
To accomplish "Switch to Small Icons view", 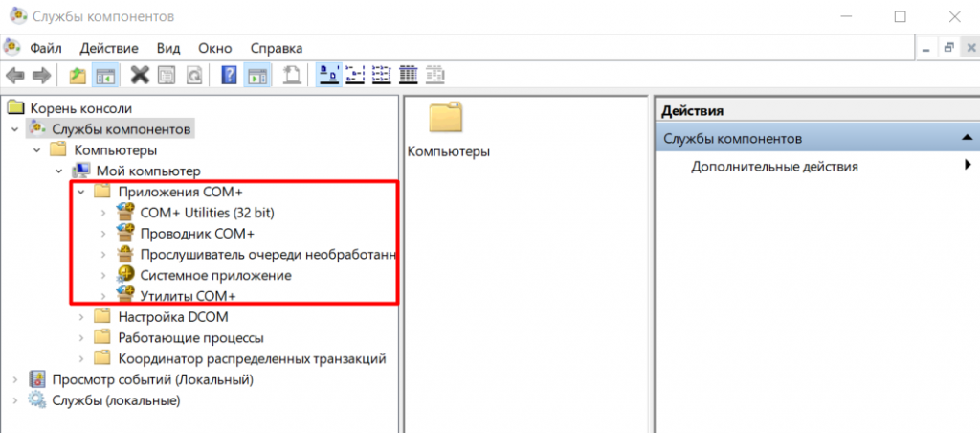I will [355, 75].
